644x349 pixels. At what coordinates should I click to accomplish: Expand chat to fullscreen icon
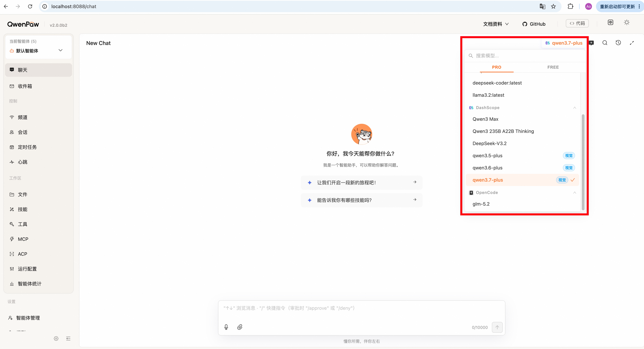[x=632, y=43]
